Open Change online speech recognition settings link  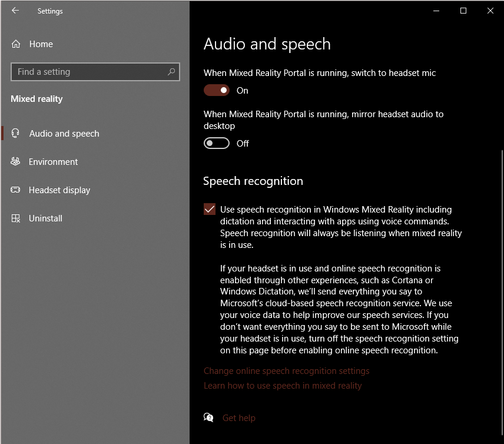[x=286, y=371]
